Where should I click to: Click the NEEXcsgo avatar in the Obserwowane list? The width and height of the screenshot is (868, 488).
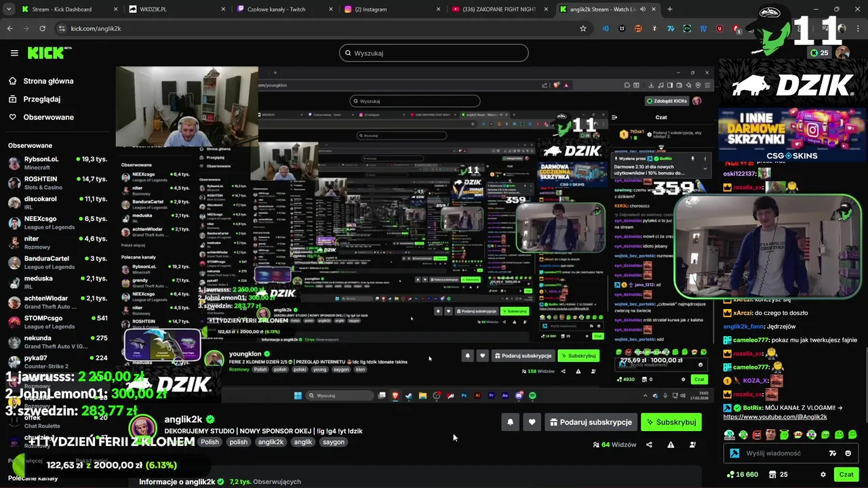coord(14,223)
